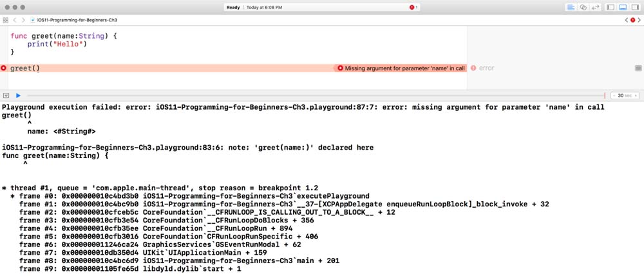This screenshot has width=644, height=276.
Task: Click the red issue indicator in jump bar
Action: [x=632, y=20]
